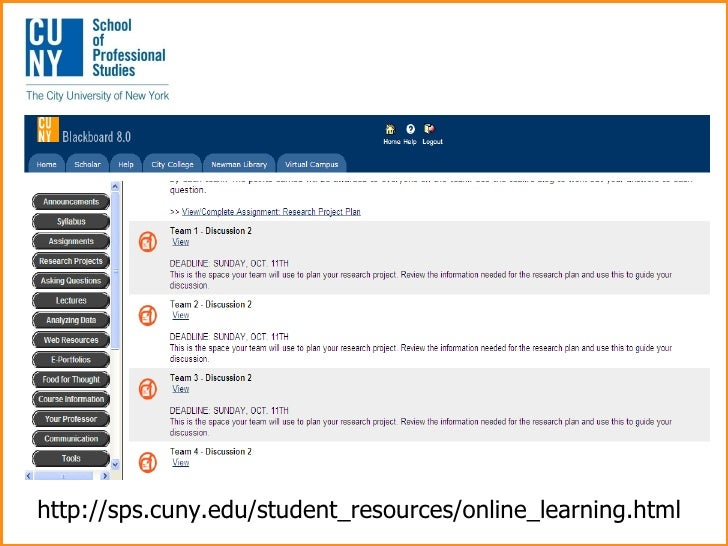Click View link under Team 3 Discussion 2

coord(181,389)
